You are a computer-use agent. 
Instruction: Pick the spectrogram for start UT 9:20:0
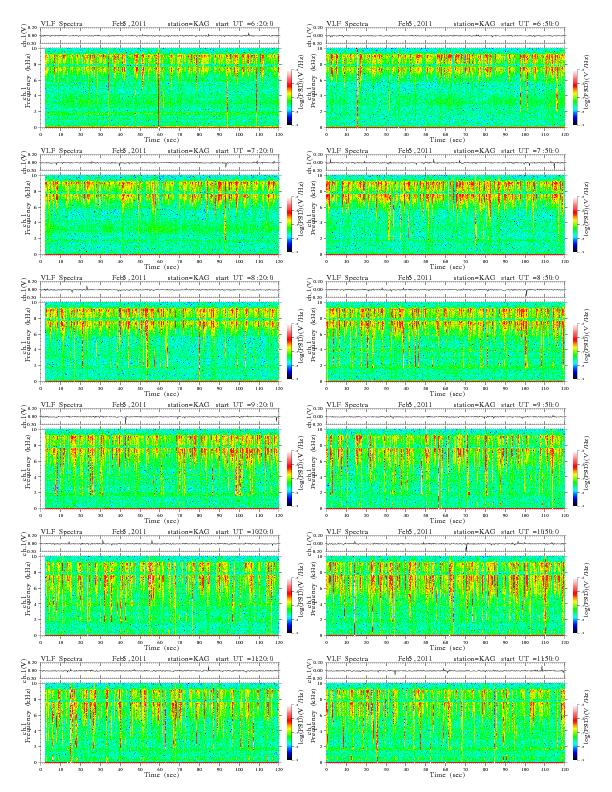tap(160, 469)
